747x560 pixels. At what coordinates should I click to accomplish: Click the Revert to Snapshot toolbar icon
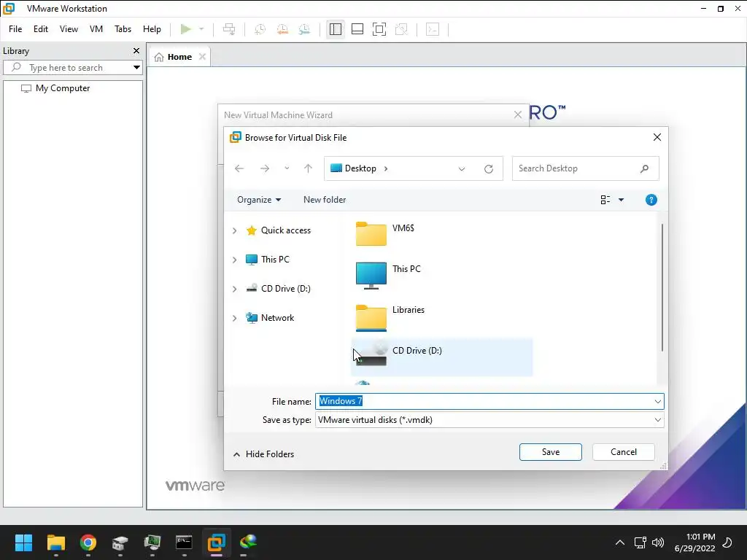(282, 29)
